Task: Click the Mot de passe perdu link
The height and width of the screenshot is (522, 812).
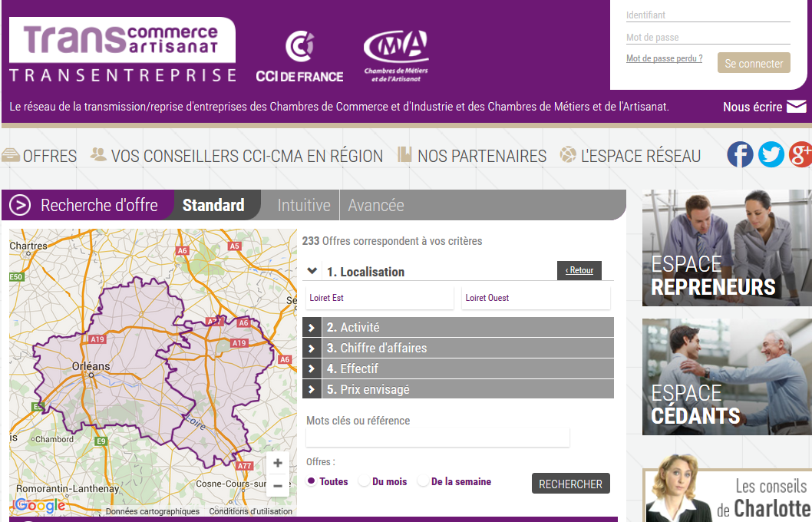Action: pyautogui.click(x=664, y=58)
